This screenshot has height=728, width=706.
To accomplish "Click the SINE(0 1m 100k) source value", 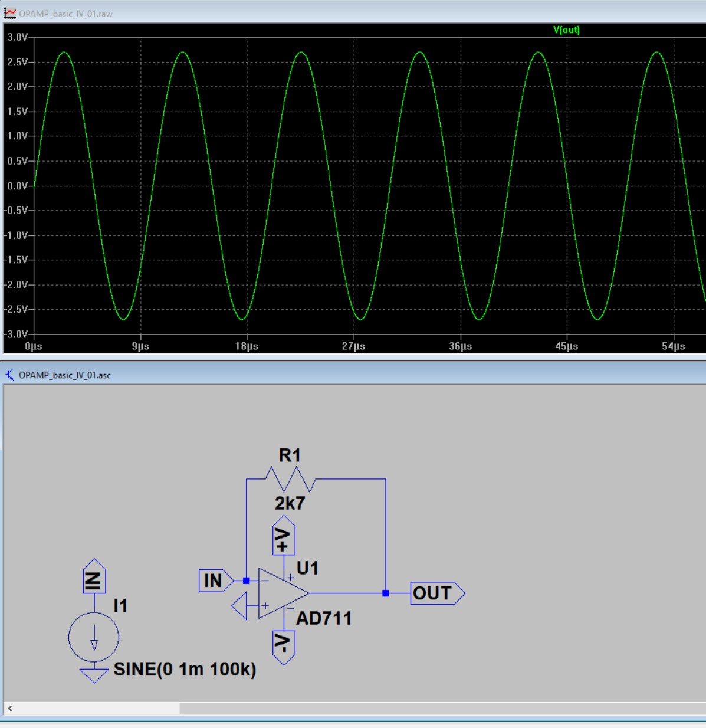I will (185, 669).
